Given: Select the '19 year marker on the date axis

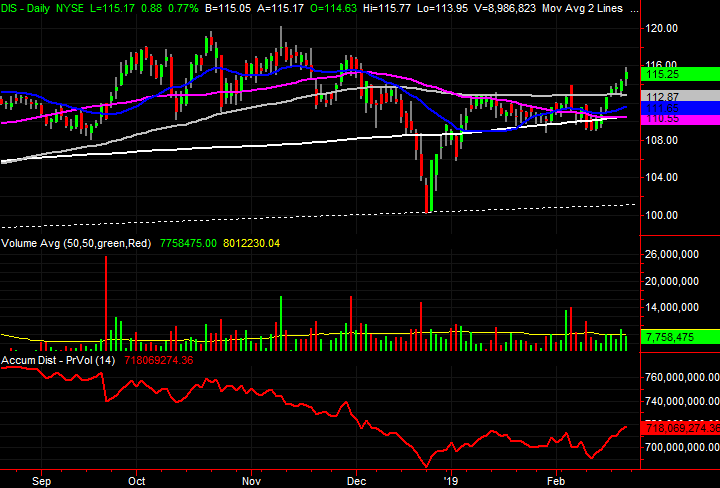Looking at the screenshot, I should (x=452, y=479).
